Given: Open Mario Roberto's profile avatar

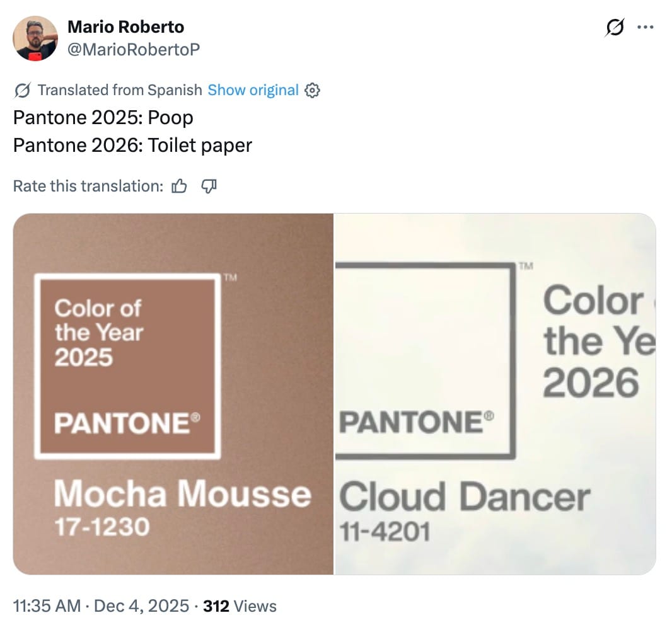Looking at the screenshot, I should click(35, 38).
